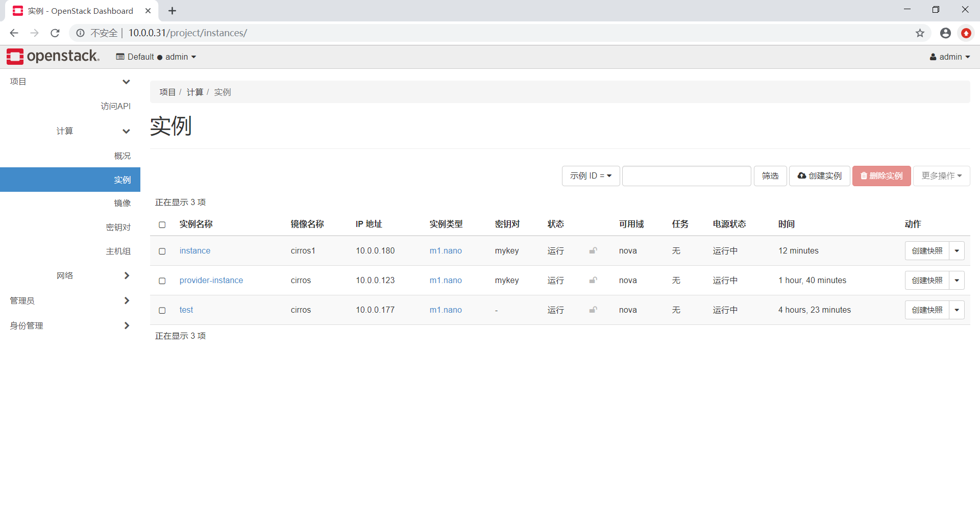Image resolution: width=980 pixels, height=531 pixels.
Task: Open the test instance link
Action: tap(186, 310)
